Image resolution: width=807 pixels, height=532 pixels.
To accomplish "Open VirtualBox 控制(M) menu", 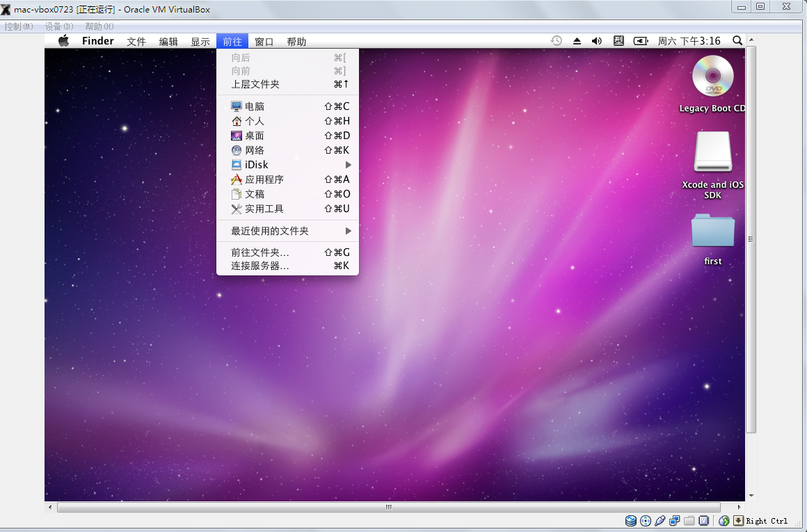I will 19,26.
